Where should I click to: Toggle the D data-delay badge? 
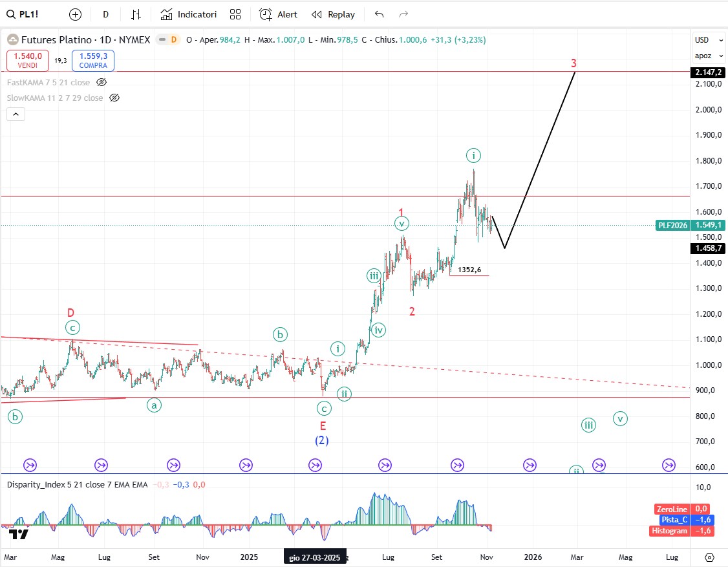(x=173, y=40)
